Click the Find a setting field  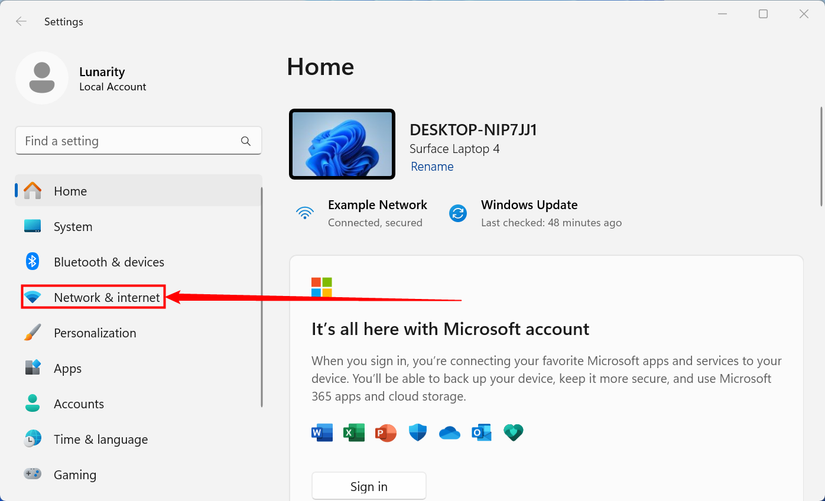(x=138, y=141)
